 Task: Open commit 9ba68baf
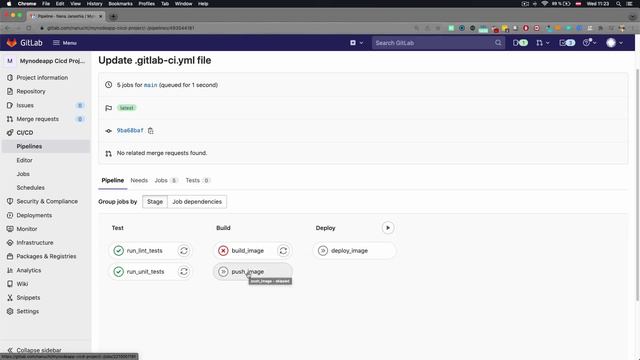(130, 131)
